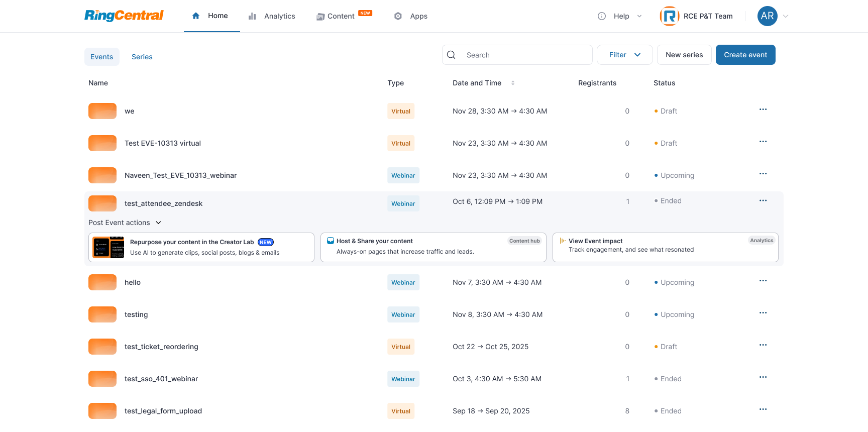Open more options for test_sso_401_webinar
Screen dimensions: 868x432
point(763,377)
